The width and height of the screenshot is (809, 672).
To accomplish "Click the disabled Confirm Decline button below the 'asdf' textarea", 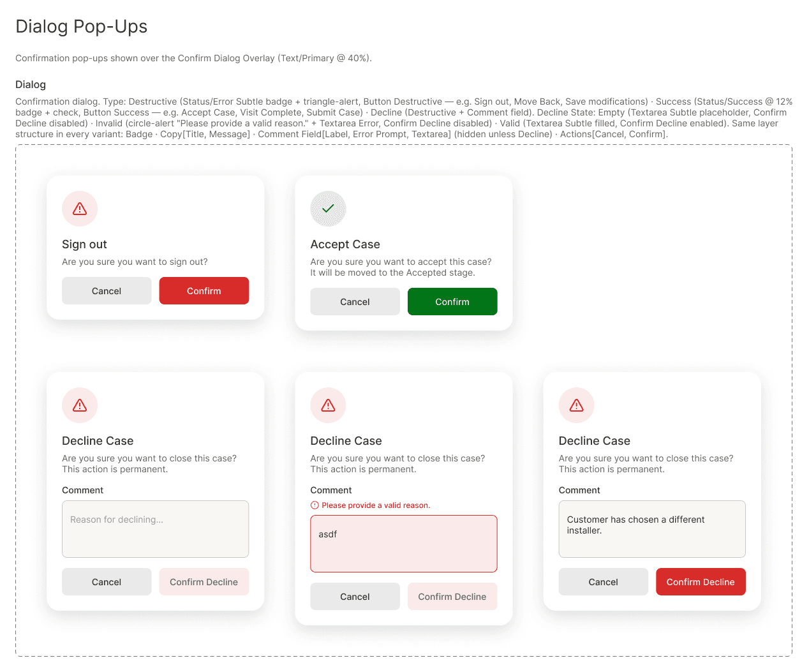I will coord(452,597).
